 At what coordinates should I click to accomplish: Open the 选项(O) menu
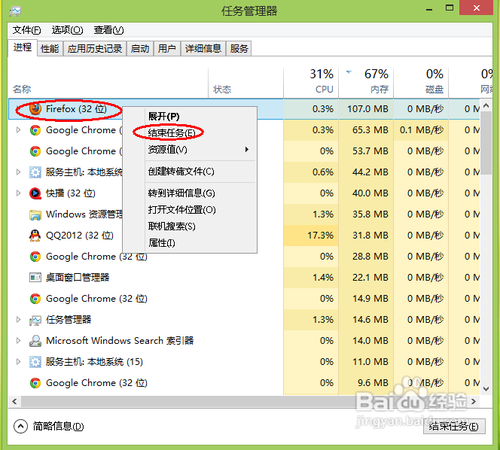coord(67,30)
